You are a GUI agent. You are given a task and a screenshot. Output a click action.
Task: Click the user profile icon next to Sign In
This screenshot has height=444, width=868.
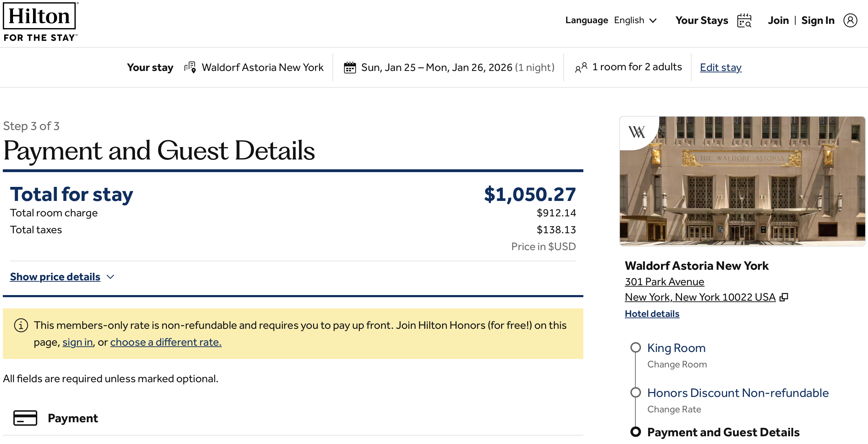[x=850, y=20]
